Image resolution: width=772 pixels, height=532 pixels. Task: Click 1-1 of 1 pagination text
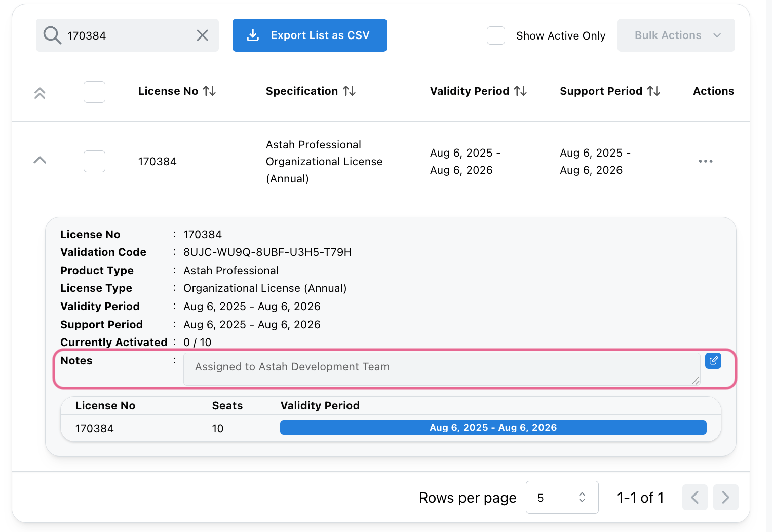click(640, 498)
